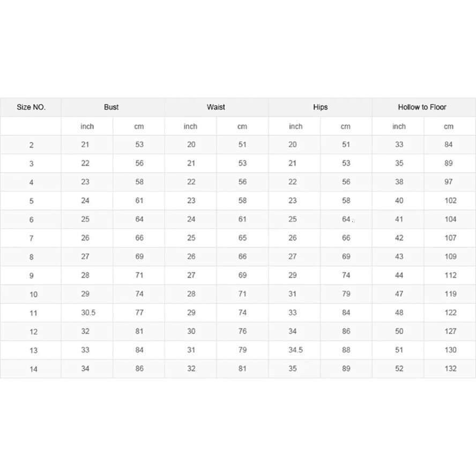Viewport: 476px width, 476px height.
Task: Select size number 14 in the first column
Action: pos(33,369)
